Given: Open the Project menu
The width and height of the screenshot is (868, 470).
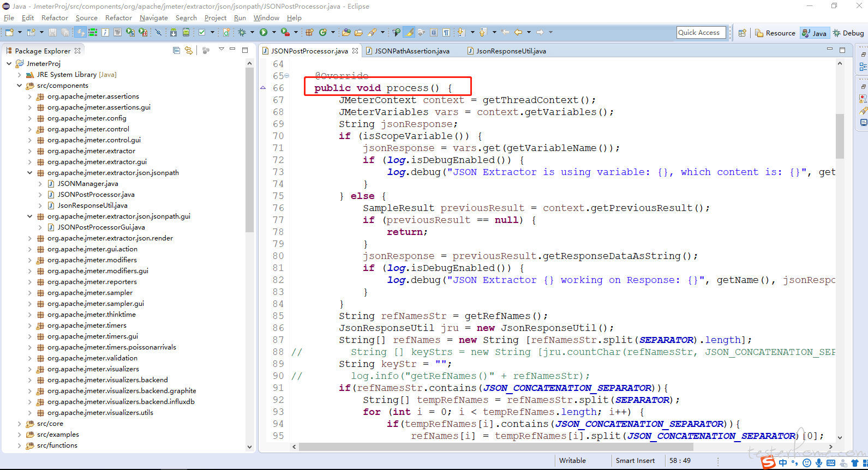Looking at the screenshot, I should [x=215, y=17].
